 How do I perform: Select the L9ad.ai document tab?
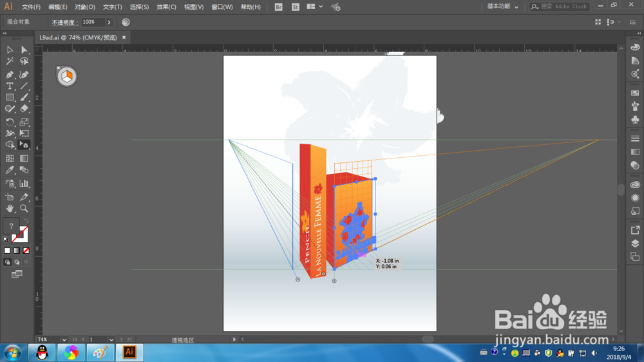pos(78,37)
